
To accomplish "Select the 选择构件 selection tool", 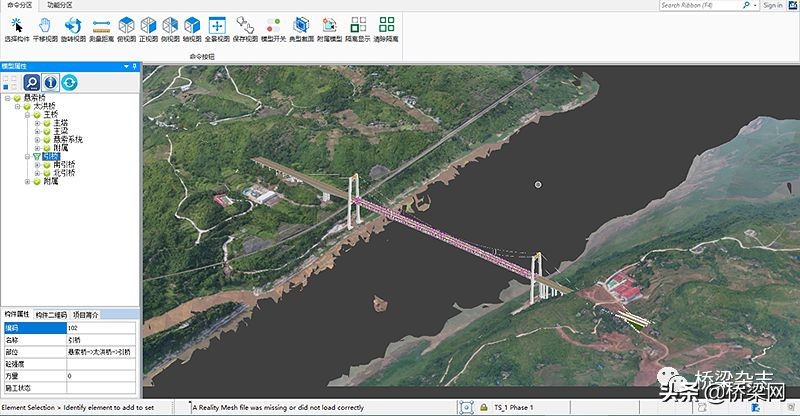I will click(16, 25).
